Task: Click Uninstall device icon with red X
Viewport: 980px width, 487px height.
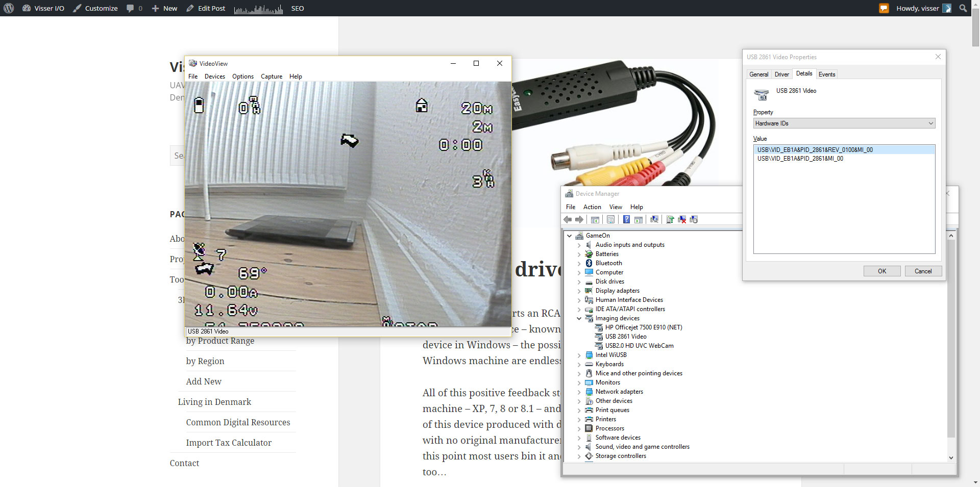Action: click(x=682, y=219)
